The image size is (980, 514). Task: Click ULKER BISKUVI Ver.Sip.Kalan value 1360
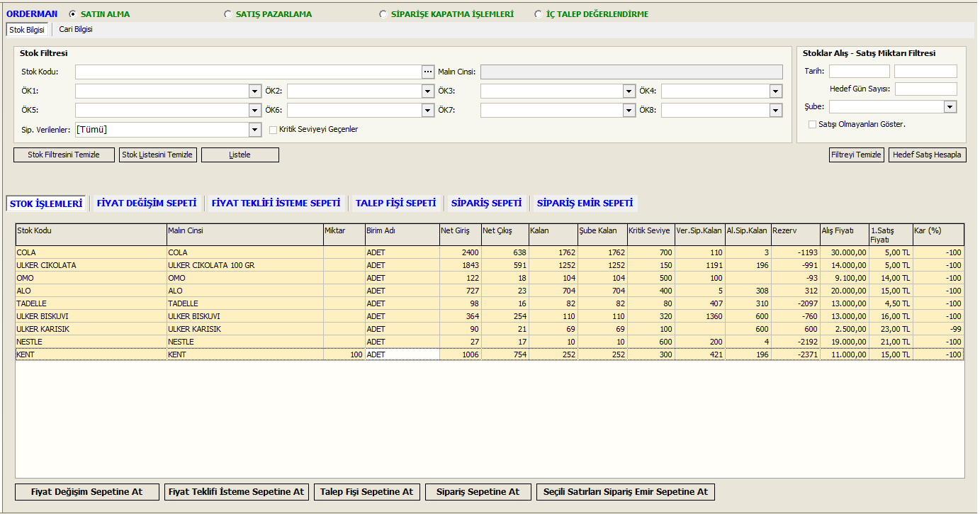[x=700, y=316]
